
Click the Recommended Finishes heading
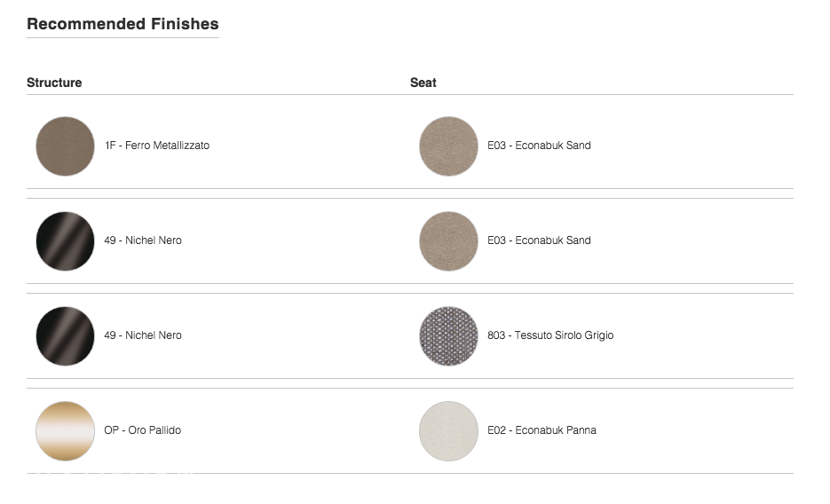(123, 24)
